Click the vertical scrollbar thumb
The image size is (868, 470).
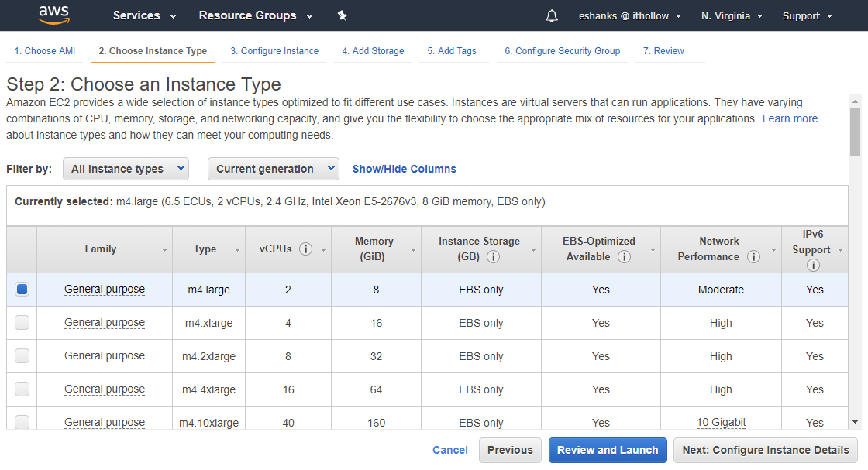pyautogui.click(x=855, y=132)
